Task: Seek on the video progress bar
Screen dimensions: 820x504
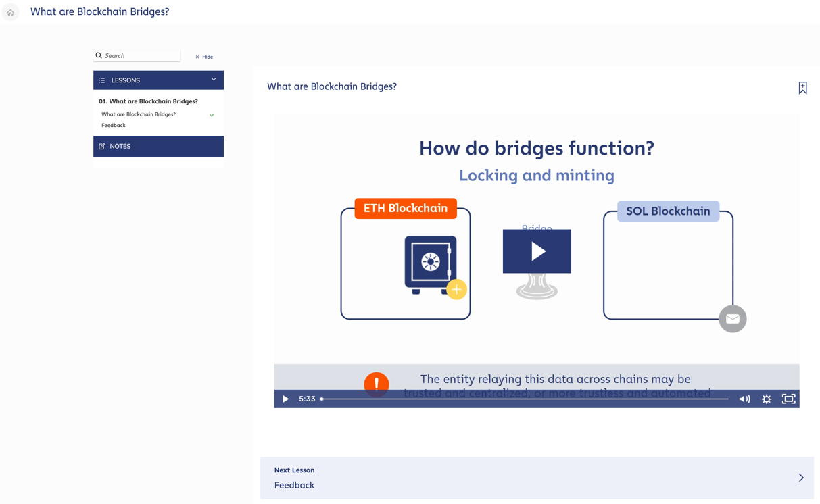Action: tap(525, 399)
